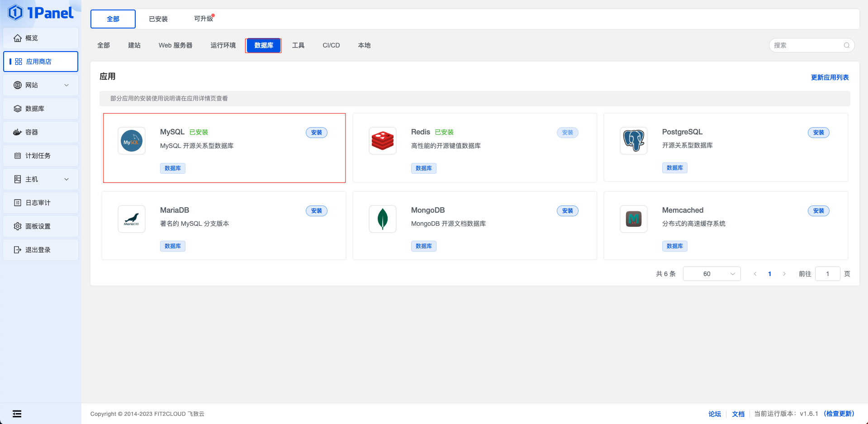Select the 数据库 category filter

point(264,45)
